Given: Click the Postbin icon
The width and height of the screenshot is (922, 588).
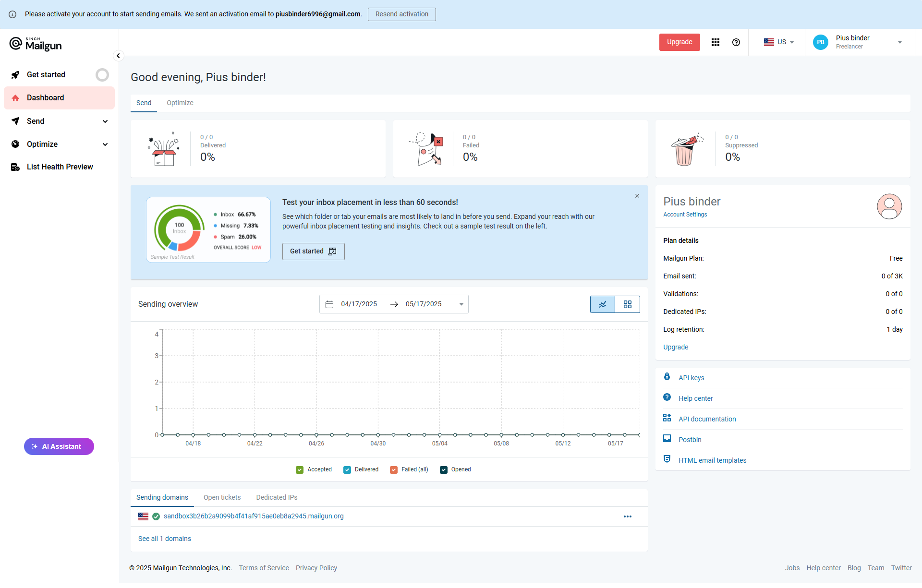Looking at the screenshot, I should coord(667,439).
